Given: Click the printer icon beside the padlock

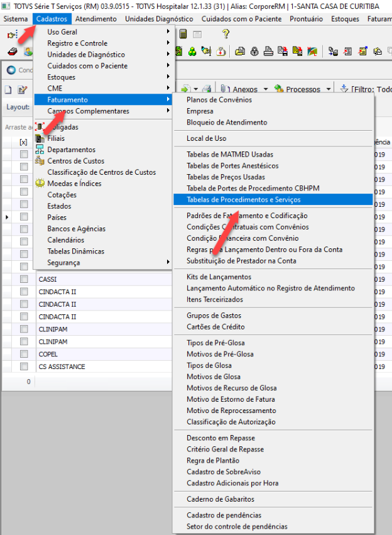Looking at the screenshot, I should [269, 52].
